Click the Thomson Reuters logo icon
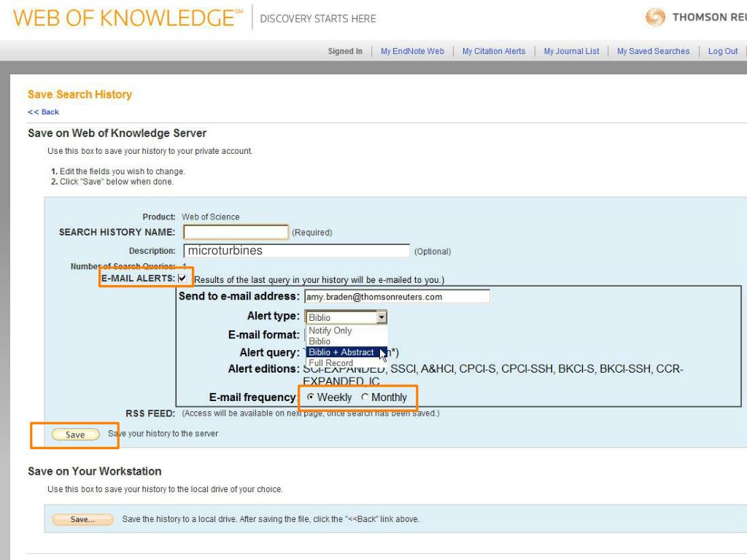 pyautogui.click(x=655, y=17)
